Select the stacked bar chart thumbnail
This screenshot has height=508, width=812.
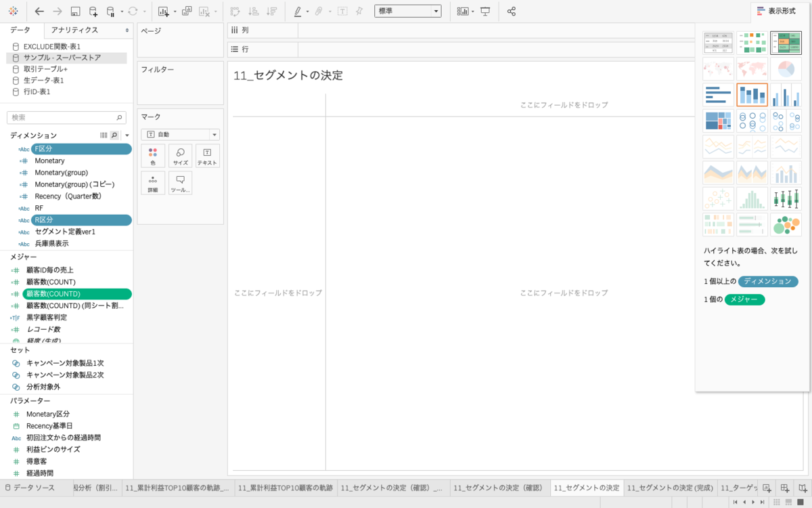tap(752, 95)
